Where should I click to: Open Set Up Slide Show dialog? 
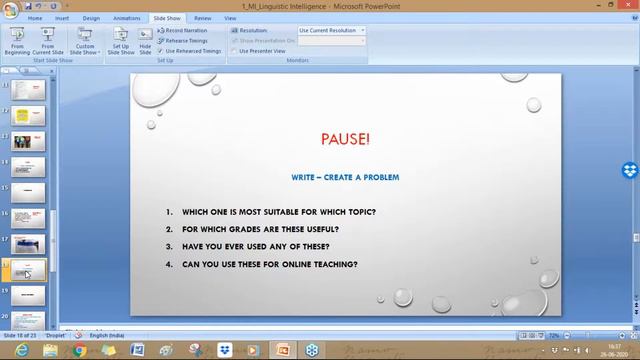tap(121, 41)
